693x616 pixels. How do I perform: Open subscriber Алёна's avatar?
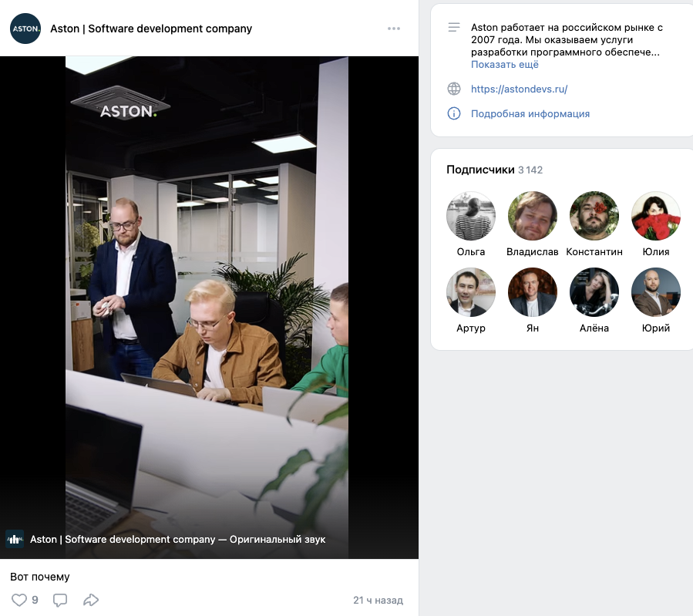pos(594,292)
